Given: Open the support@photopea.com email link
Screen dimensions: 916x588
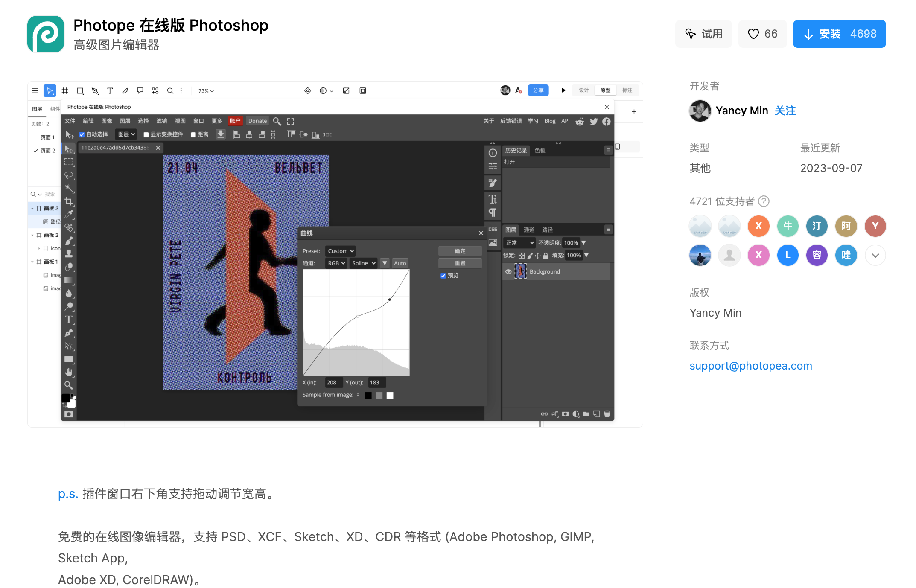Looking at the screenshot, I should coord(750,366).
